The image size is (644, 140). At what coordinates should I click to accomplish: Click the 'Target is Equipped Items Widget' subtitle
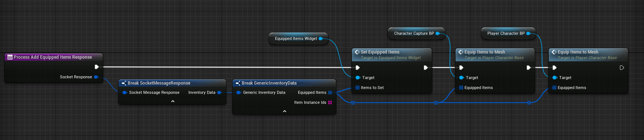[391, 58]
